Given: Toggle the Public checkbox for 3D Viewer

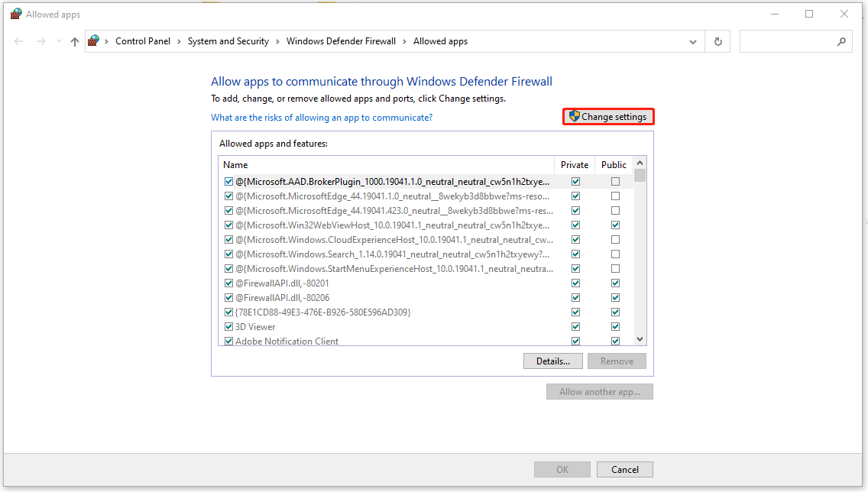Looking at the screenshot, I should (x=614, y=326).
